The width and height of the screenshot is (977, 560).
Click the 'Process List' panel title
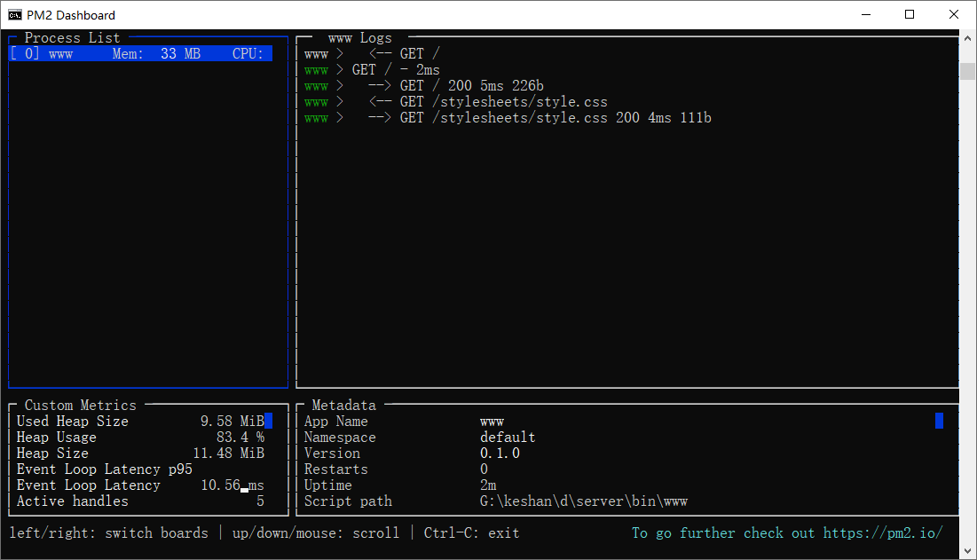pos(72,37)
